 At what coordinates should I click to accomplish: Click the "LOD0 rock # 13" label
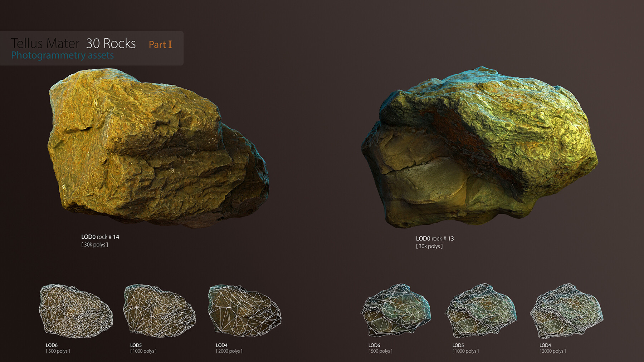tap(435, 238)
